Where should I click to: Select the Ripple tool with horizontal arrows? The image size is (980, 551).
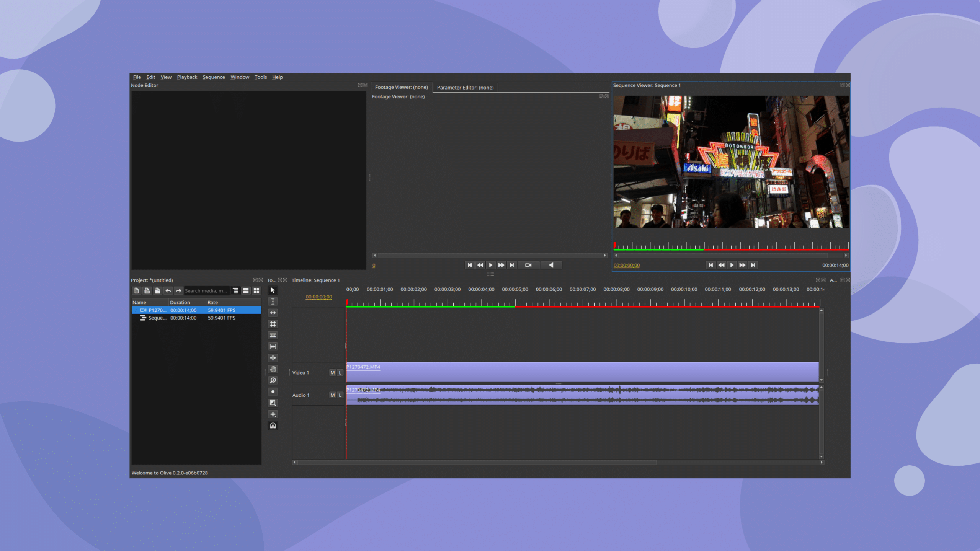273,313
